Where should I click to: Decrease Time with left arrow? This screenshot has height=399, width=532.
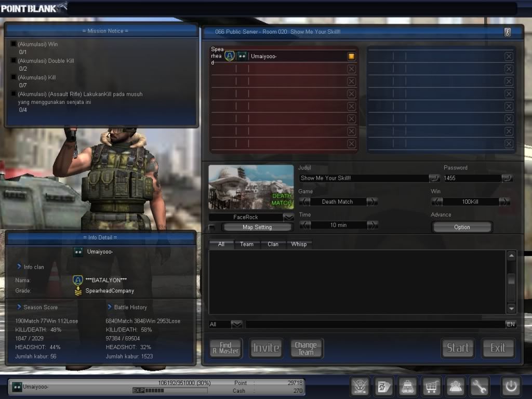pos(305,225)
